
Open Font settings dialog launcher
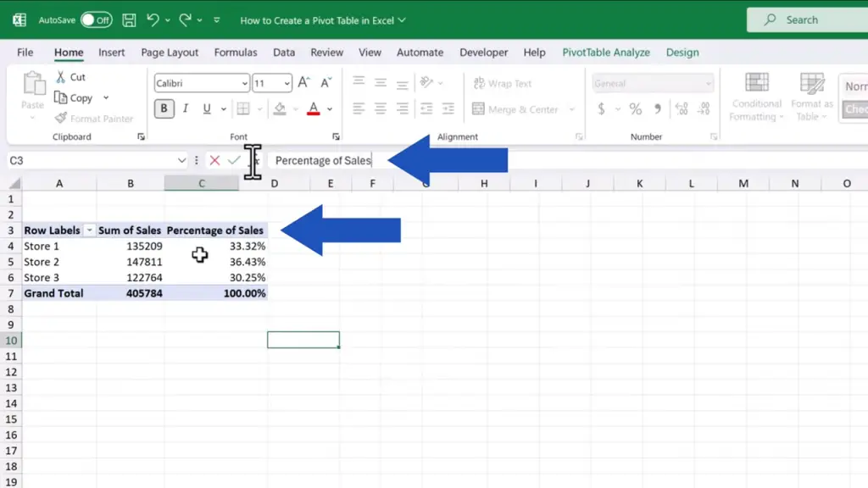point(336,136)
